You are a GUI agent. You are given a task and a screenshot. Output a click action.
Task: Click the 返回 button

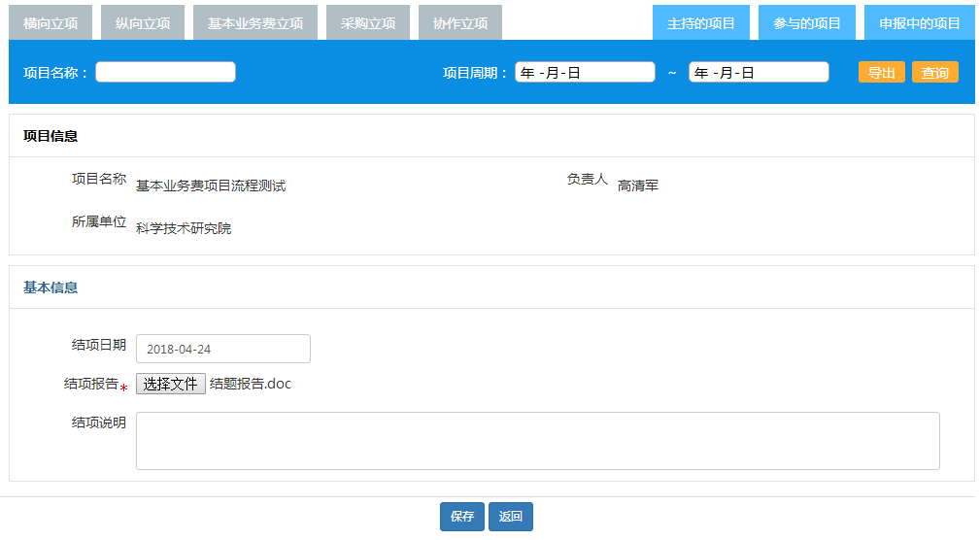coord(511,517)
